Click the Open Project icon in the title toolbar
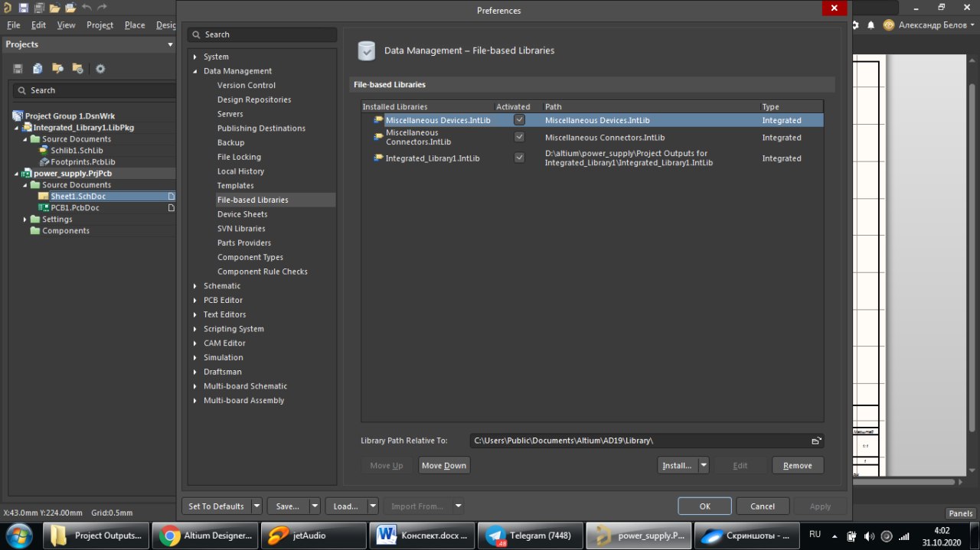 click(70, 8)
